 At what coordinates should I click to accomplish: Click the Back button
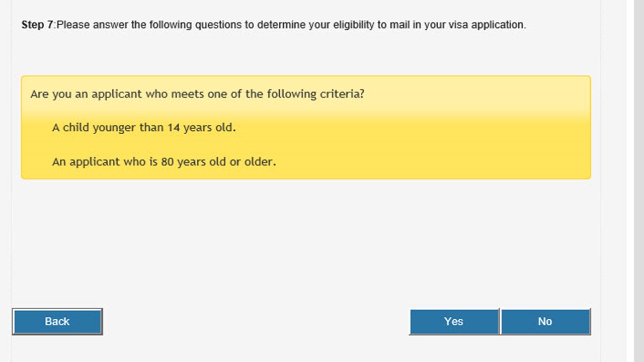(x=57, y=322)
